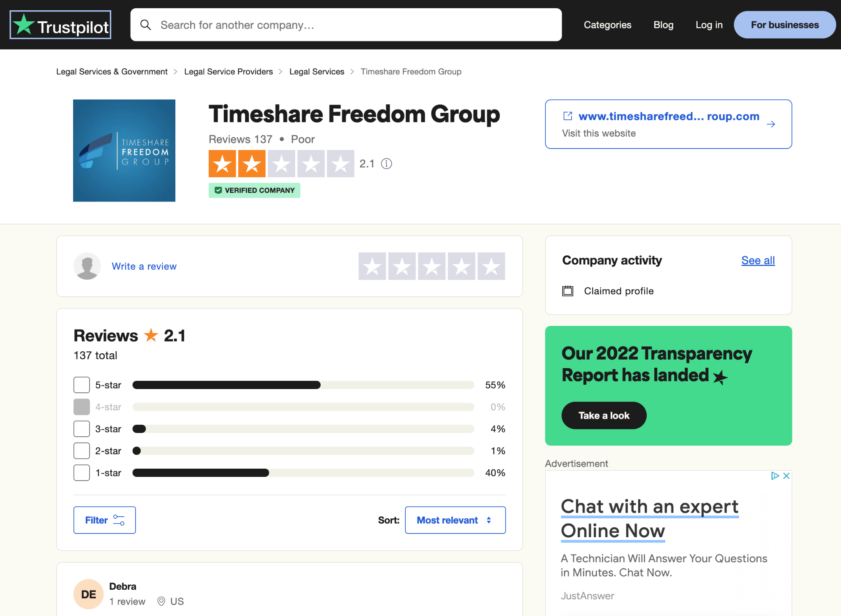Viewport: 841px width, 616px height.
Task: Rate three stars in Write a review
Action: pos(432,266)
